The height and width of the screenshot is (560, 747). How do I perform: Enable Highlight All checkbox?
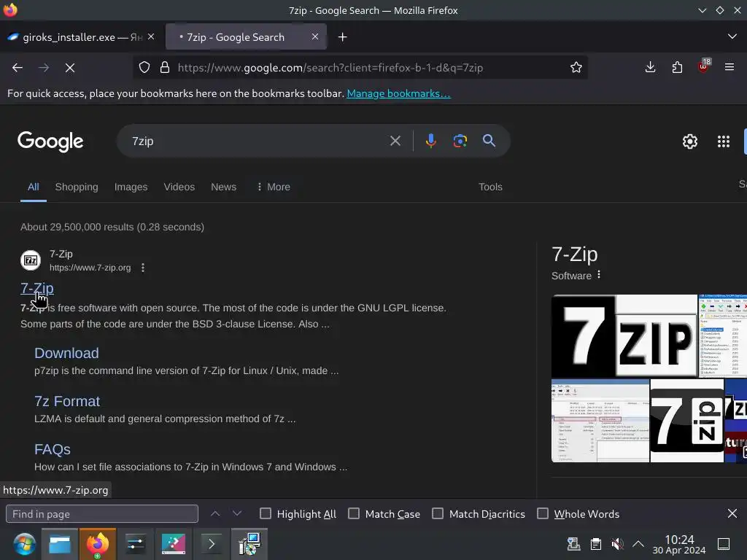(266, 513)
